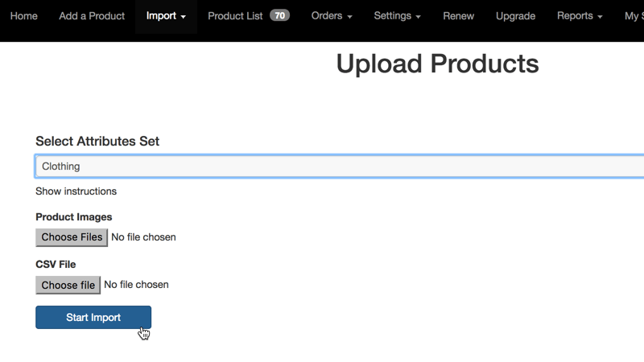Click the Upload Products heading

tap(437, 64)
